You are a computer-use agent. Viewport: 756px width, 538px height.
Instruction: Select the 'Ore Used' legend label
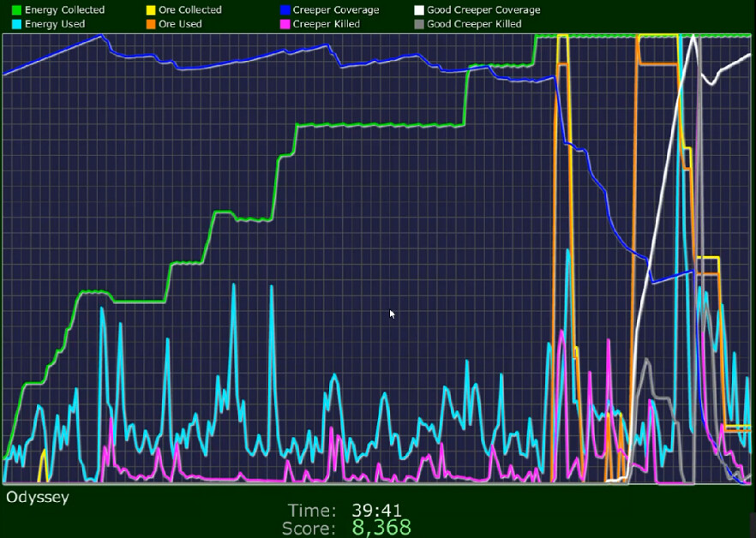click(x=180, y=24)
